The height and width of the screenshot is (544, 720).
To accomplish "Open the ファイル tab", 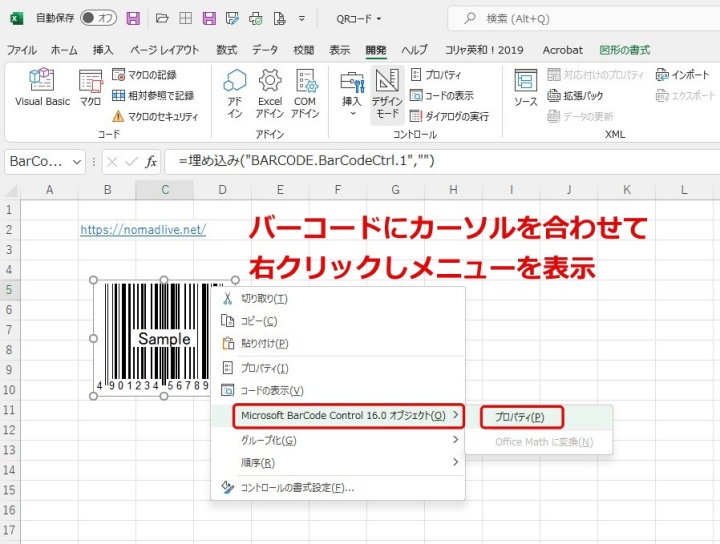I will click(22, 50).
